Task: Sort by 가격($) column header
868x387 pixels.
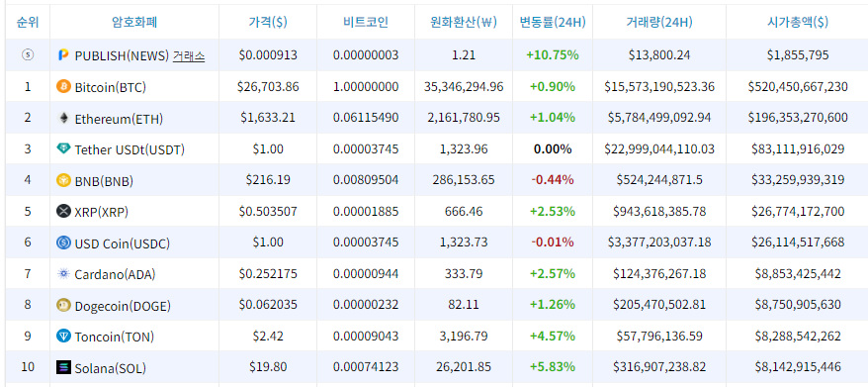Action: [x=268, y=22]
